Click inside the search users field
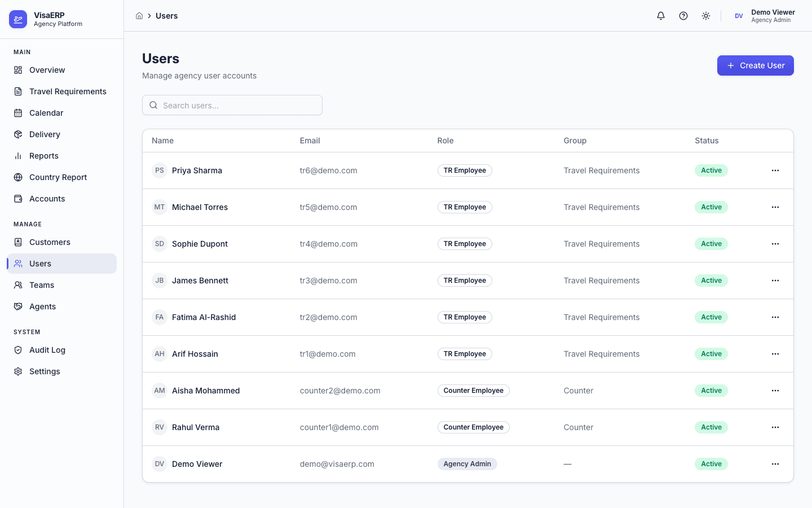812x508 pixels. point(232,105)
